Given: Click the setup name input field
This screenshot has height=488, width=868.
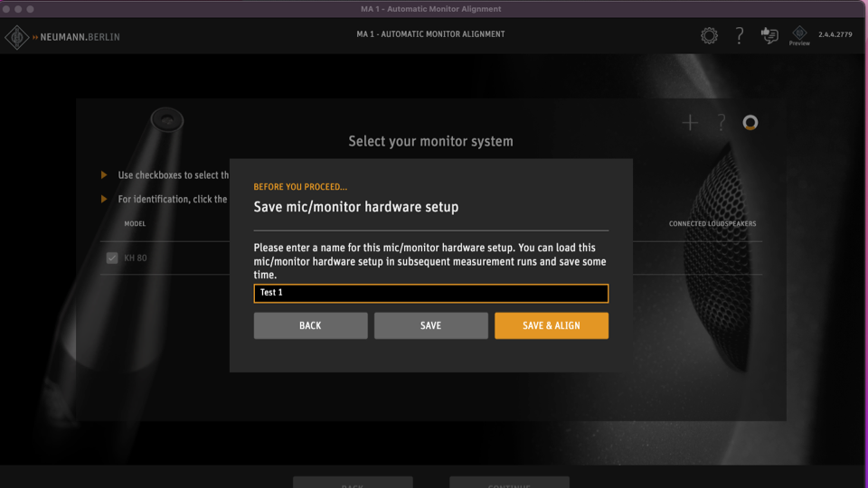Looking at the screenshot, I should [x=430, y=293].
